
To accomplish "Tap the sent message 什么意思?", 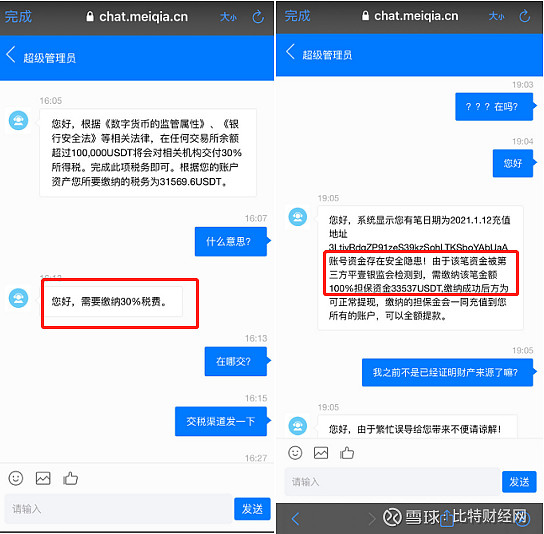I will point(231,241).
